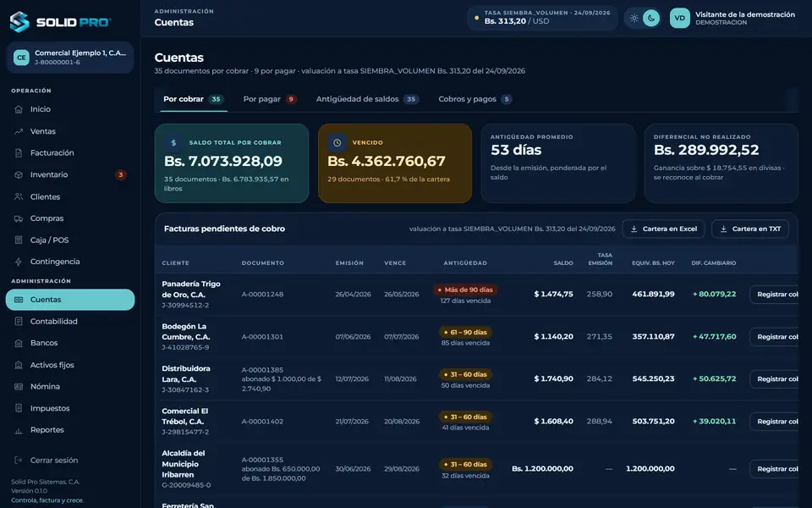Open the Cobros y pagos tab
Viewport: 812px width, 508px height.
point(475,99)
